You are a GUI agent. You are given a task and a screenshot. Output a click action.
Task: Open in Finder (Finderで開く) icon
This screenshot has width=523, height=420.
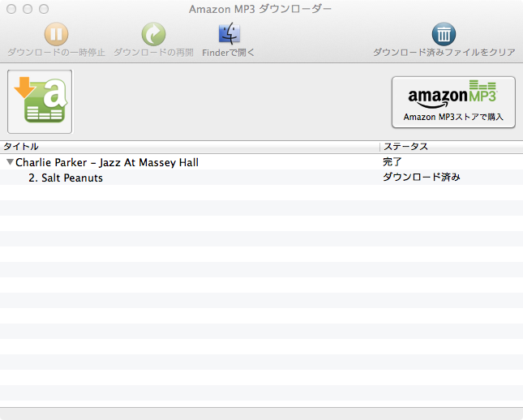(x=229, y=33)
